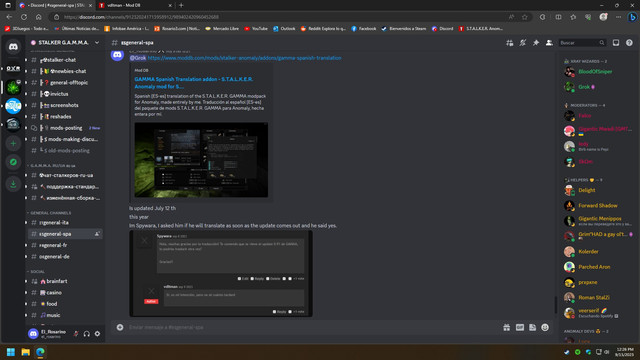Toggle microphone mute in user panel
This screenshot has width=640, height=360.
tap(76, 333)
